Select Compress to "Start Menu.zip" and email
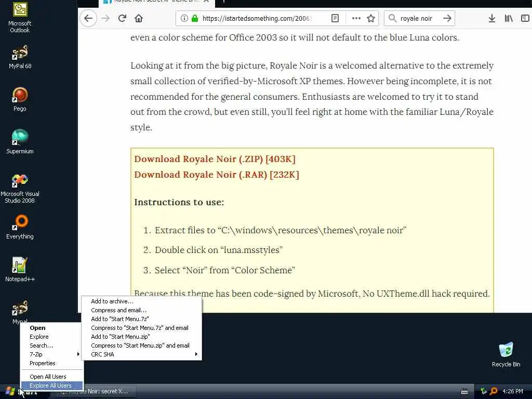This screenshot has height=399, width=532. coord(141,345)
